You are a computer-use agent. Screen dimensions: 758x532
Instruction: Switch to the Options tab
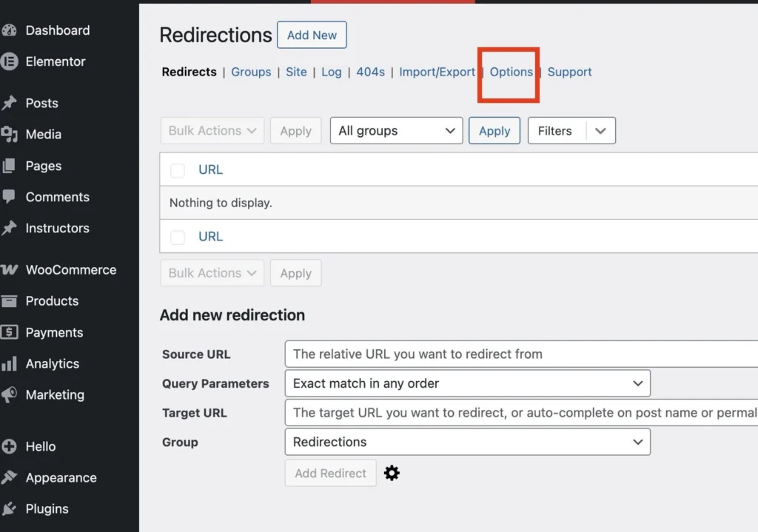coord(511,72)
